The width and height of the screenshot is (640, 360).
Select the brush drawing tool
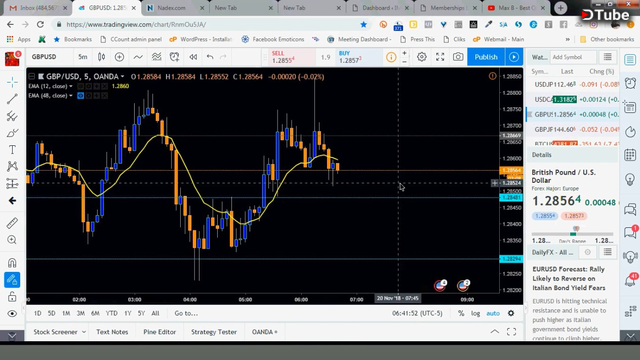(x=12, y=133)
